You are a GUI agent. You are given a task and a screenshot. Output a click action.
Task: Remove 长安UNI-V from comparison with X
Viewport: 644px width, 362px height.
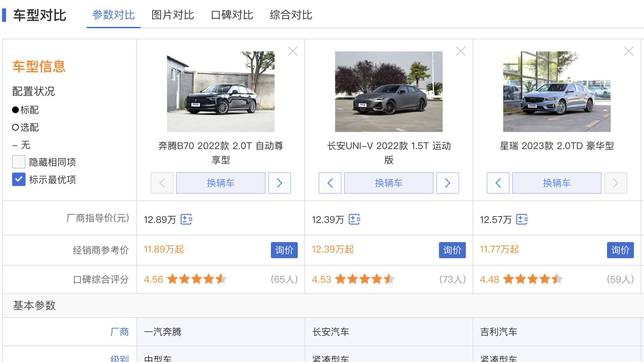(x=461, y=51)
